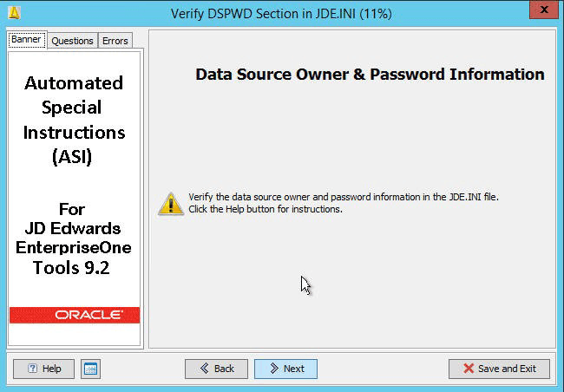Screen dimensions: 564x392
Task: Click the application icon in title bar
Action: coord(13,11)
